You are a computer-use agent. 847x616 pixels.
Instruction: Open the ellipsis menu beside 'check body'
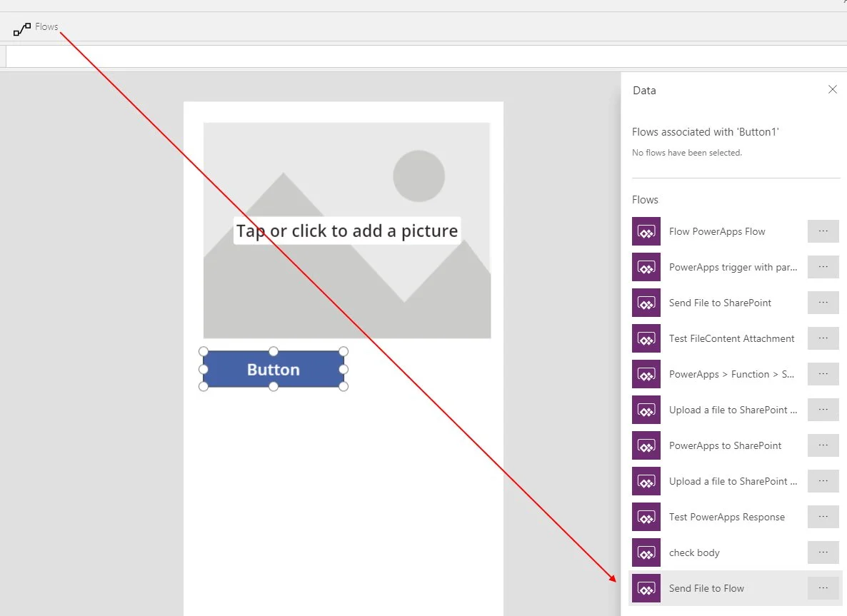[823, 552]
